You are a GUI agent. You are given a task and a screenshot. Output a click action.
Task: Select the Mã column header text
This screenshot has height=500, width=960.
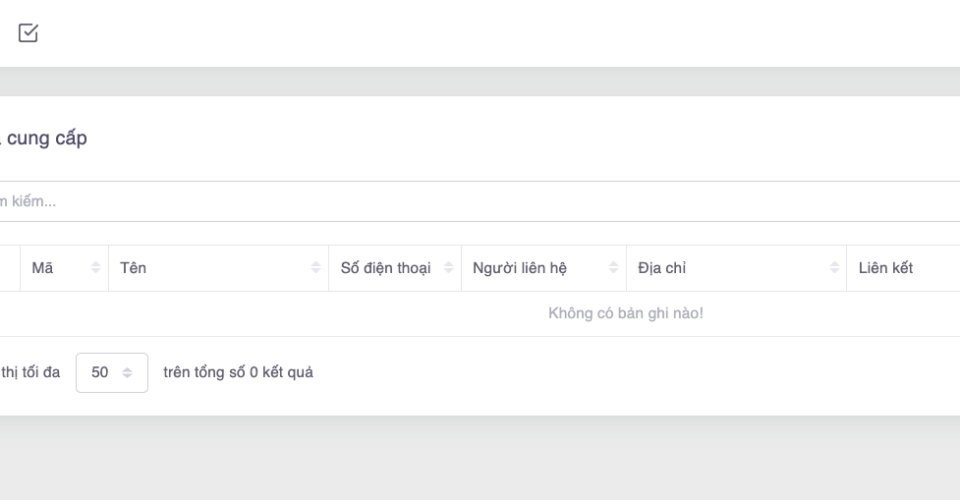[x=43, y=268]
